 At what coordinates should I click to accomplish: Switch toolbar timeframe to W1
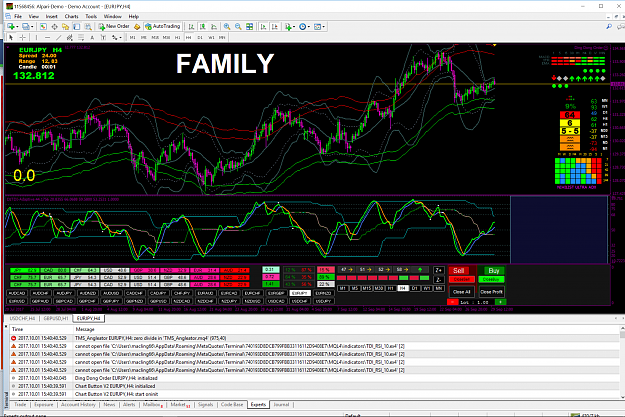211,37
